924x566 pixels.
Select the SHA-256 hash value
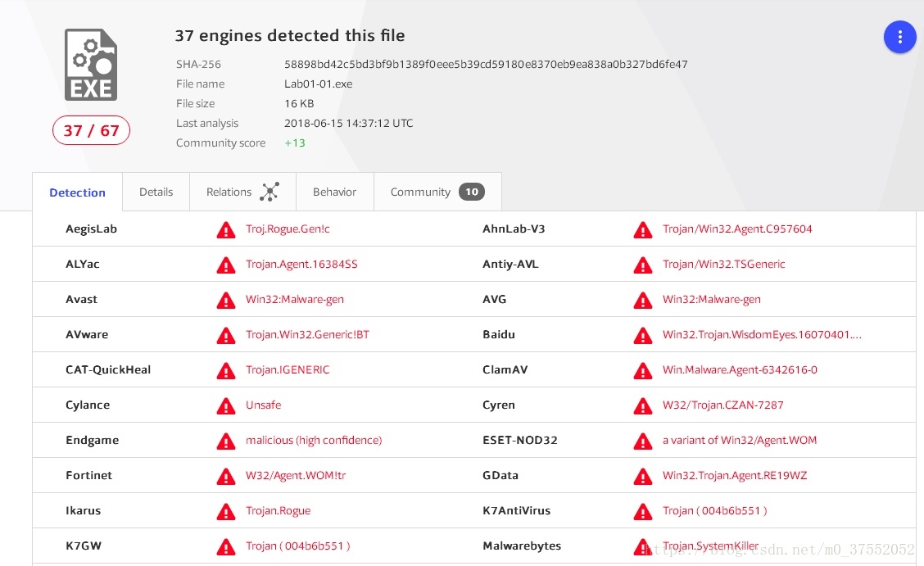click(x=486, y=64)
